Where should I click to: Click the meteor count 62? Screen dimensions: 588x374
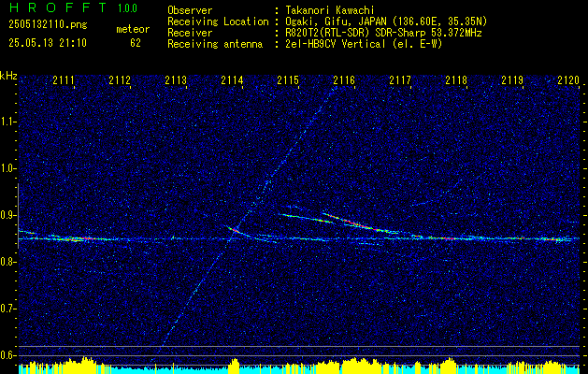136,43
